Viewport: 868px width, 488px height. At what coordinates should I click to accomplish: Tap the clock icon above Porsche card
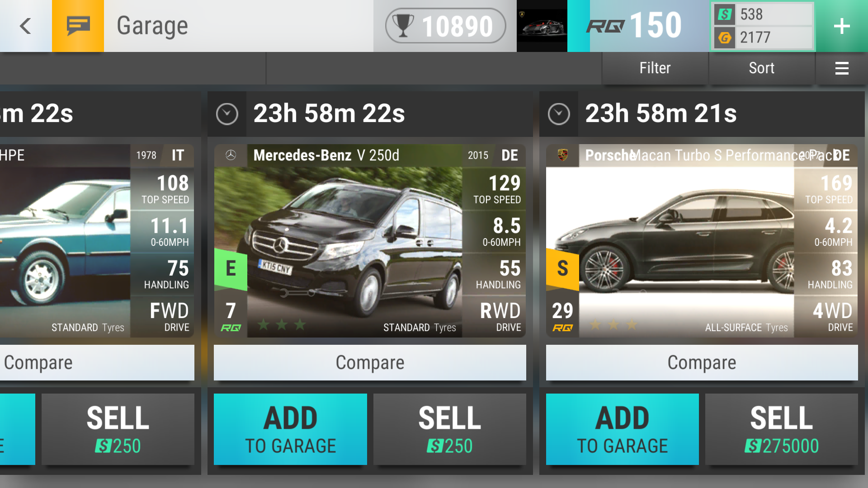[x=559, y=114]
